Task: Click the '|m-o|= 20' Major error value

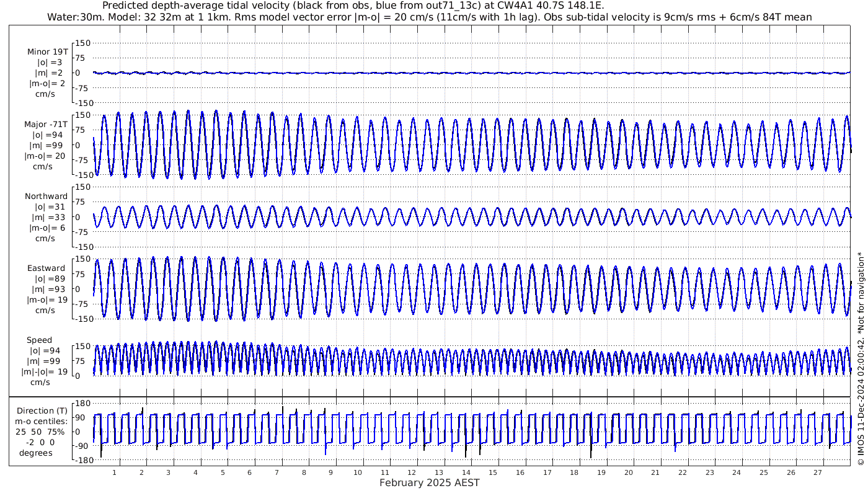Action: (x=45, y=156)
